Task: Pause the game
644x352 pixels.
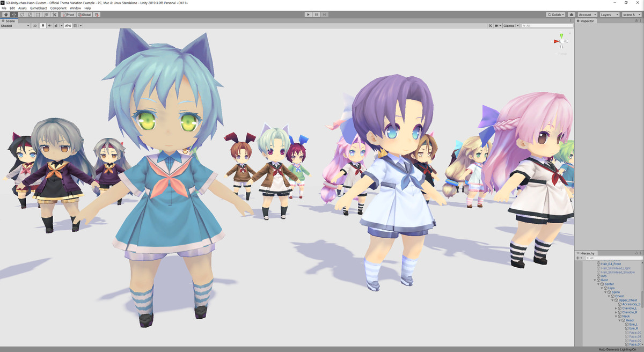Action: tap(316, 14)
